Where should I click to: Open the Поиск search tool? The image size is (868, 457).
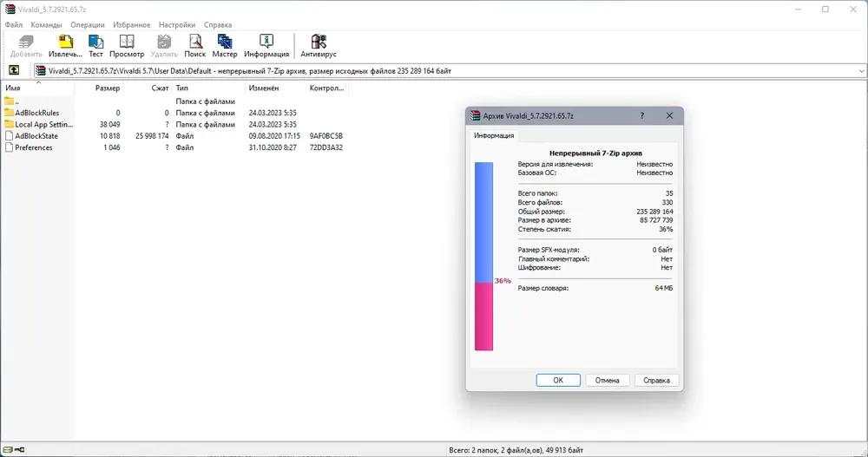coord(194,46)
